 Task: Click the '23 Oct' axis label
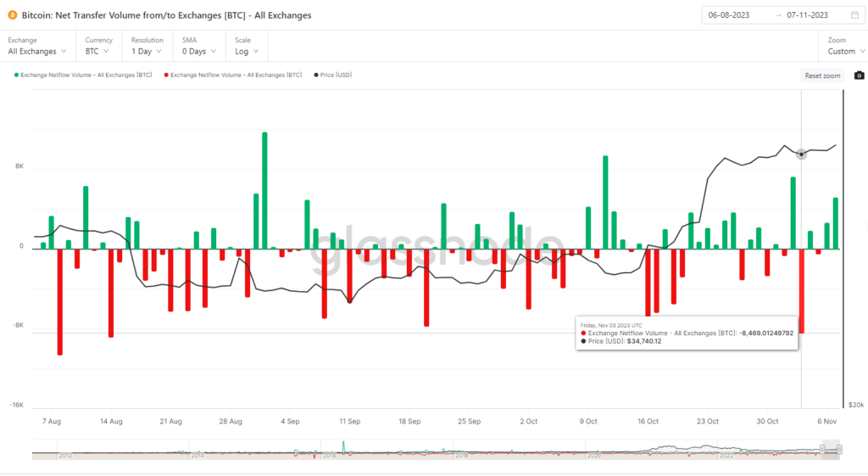(x=708, y=422)
